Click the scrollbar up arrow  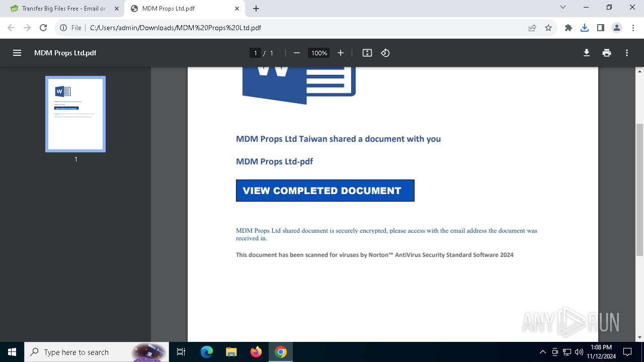coord(639,71)
